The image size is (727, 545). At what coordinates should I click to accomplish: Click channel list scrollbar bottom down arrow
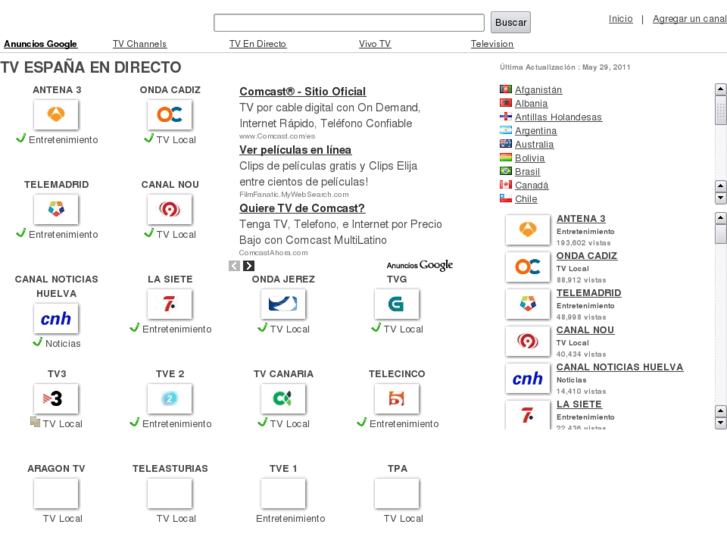point(721,423)
